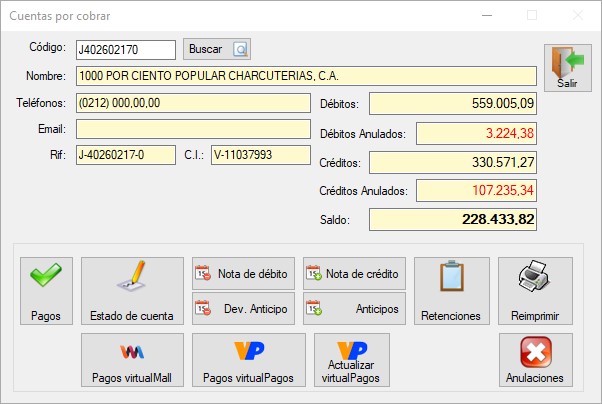Image resolution: width=602 pixels, height=404 pixels.
Task: Open Retenciones clipboard icon
Action: (452, 276)
